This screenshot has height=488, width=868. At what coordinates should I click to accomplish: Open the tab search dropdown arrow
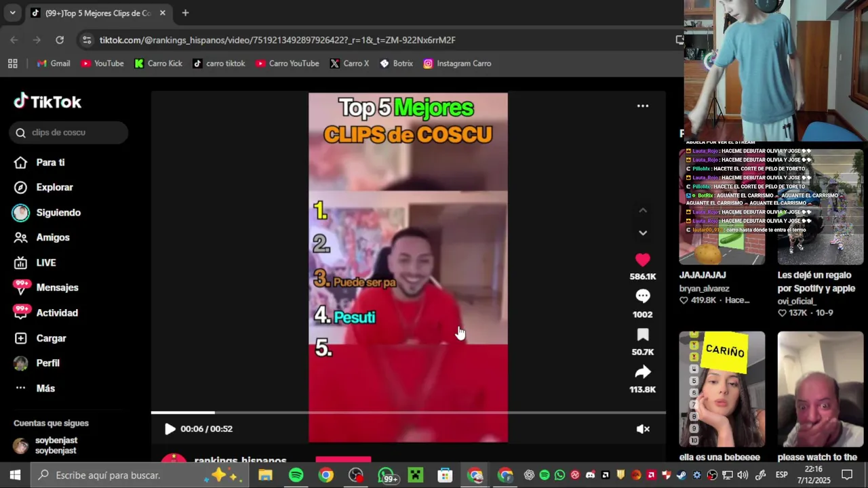12,13
